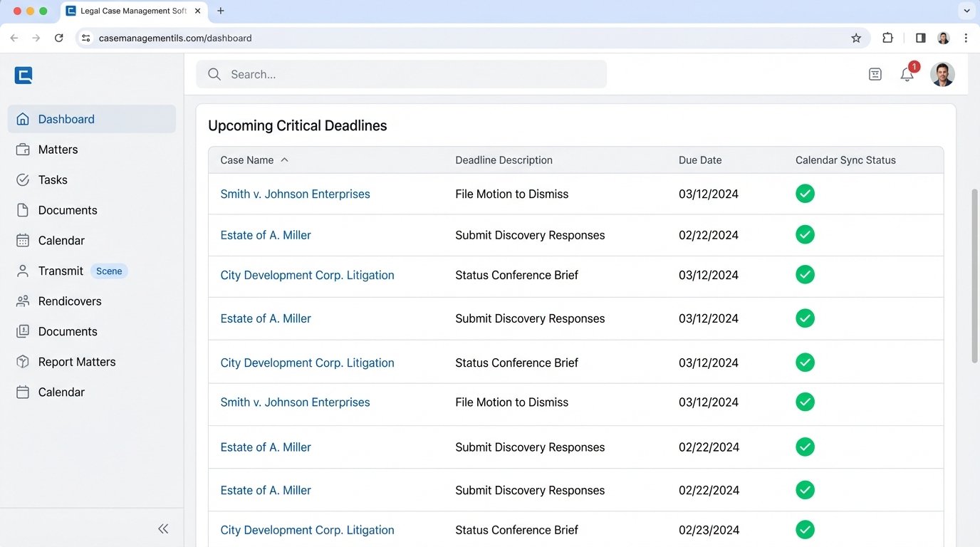This screenshot has width=980, height=547.
Task: Open the notification bell with unread badge
Action: pos(907,73)
